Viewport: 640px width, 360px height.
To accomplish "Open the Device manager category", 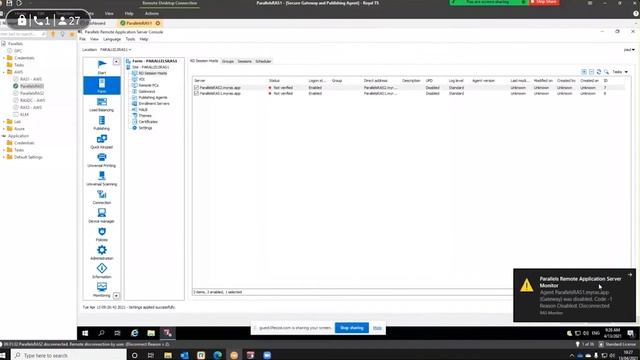I will (x=102, y=215).
